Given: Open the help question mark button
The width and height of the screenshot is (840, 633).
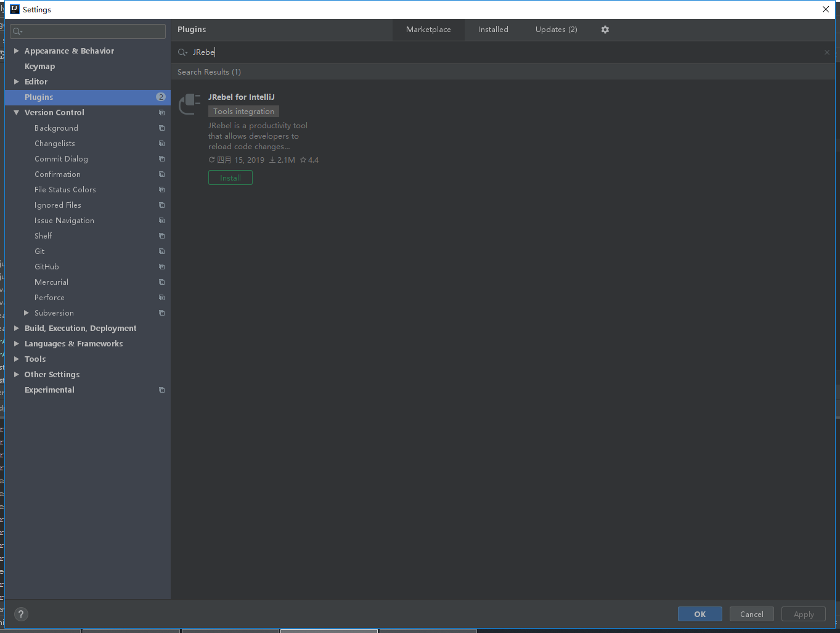Looking at the screenshot, I should [21, 614].
